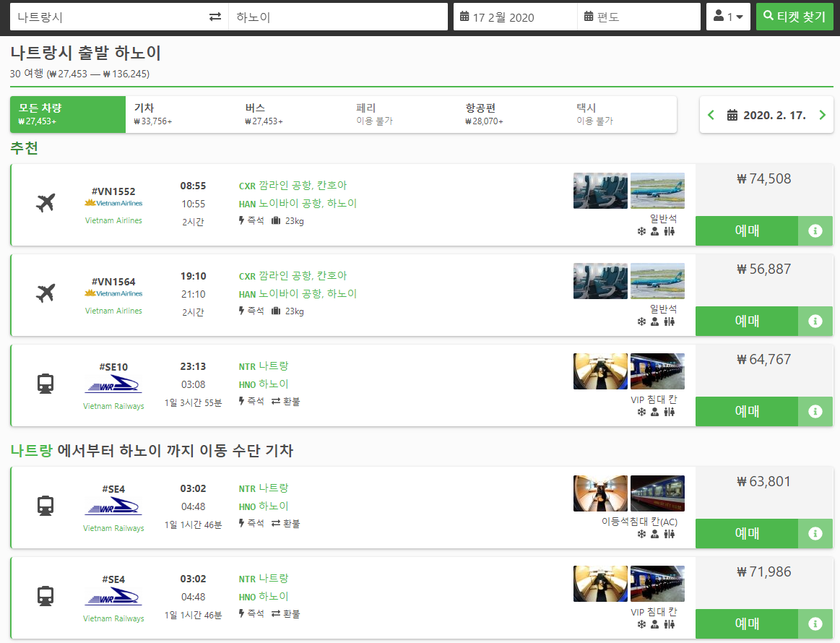
Task: Click the train icon on the ₩63,801 SE4 row
Action: point(46,506)
